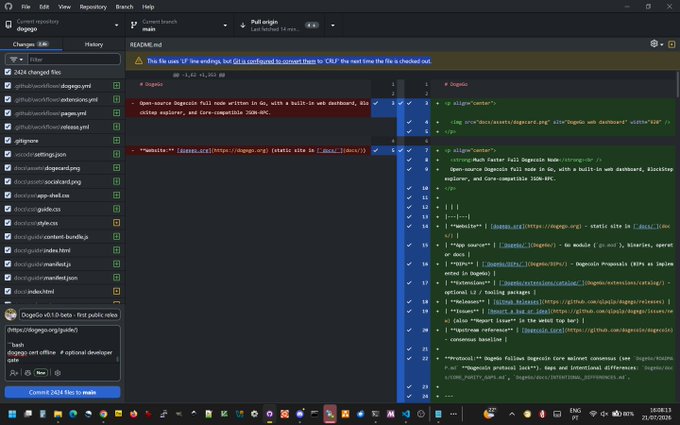This screenshot has height=425, width=680.
Task: Focus the Filter input field
Action: pos(74,59)
